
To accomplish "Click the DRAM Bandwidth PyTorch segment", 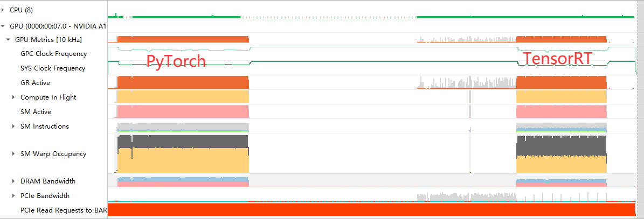I will point(183,182).
